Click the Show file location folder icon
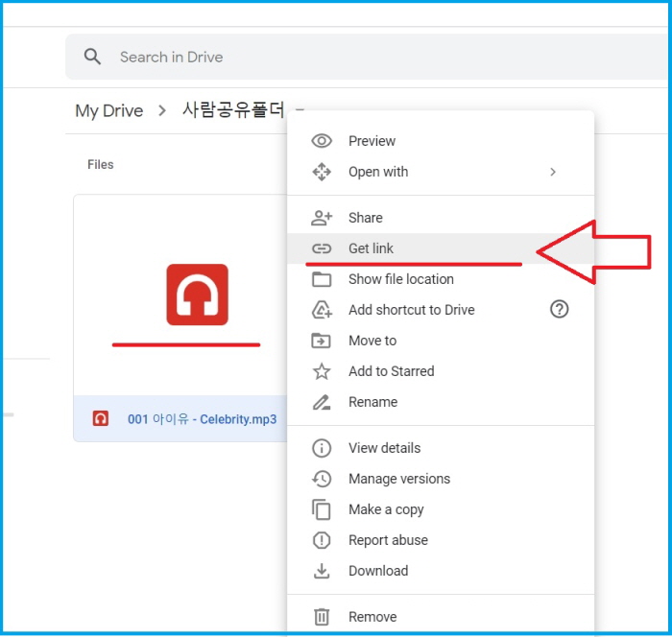The image size is (672, 637). (x=322, y=279)
